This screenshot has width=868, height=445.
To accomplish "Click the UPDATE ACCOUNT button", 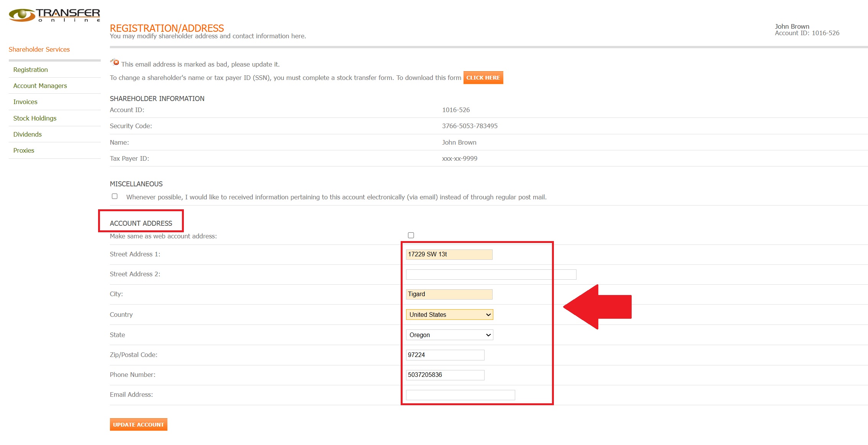I will [138, 424].
